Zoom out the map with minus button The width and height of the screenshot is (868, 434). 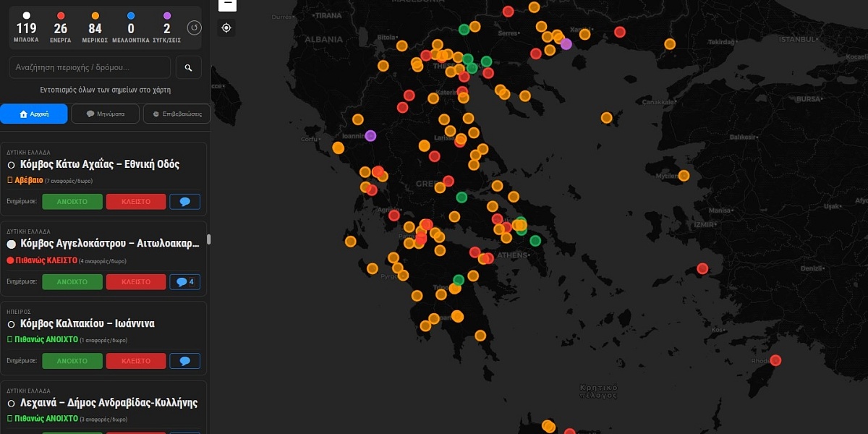227,4
